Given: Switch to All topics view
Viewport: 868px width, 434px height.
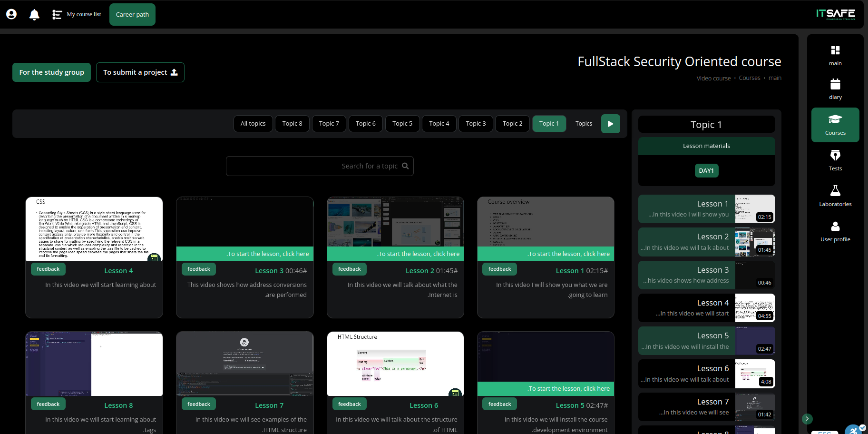Looking at the screenshot, I should (x=253, y=123).
